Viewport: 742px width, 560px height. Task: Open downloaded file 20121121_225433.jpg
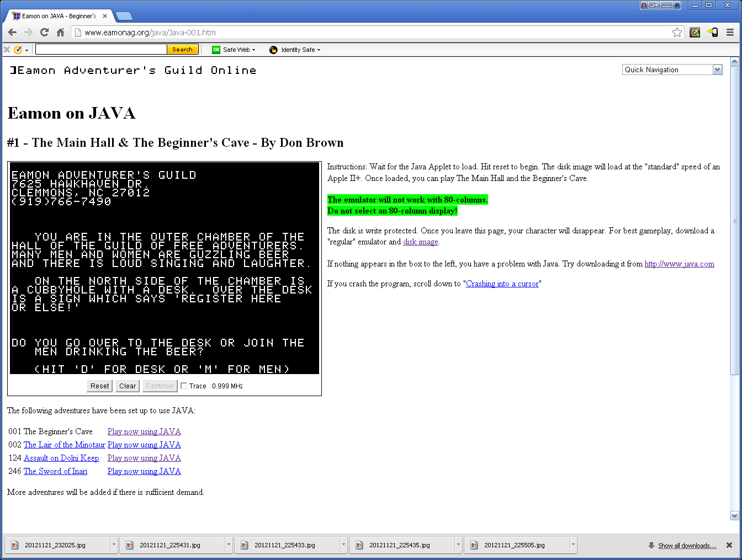click(287, 545)
